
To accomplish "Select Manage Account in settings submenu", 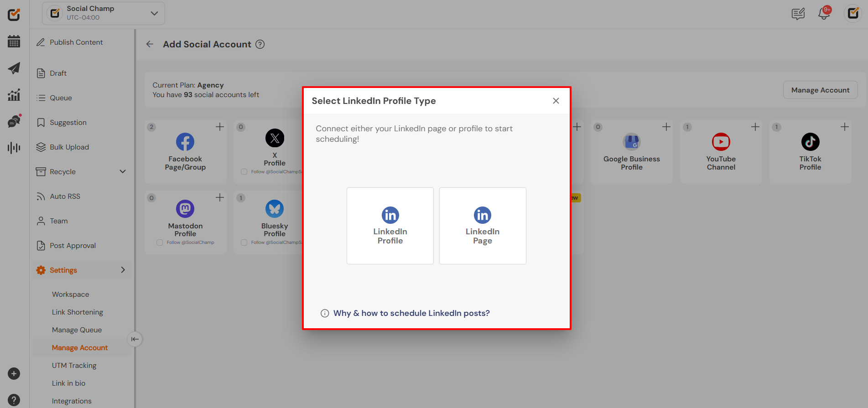I will (x=80, y=348).
